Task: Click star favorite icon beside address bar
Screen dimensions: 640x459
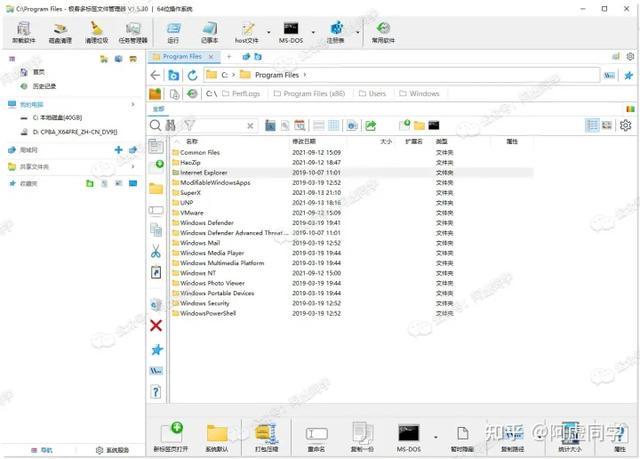Action: click(x=629, y=75)
